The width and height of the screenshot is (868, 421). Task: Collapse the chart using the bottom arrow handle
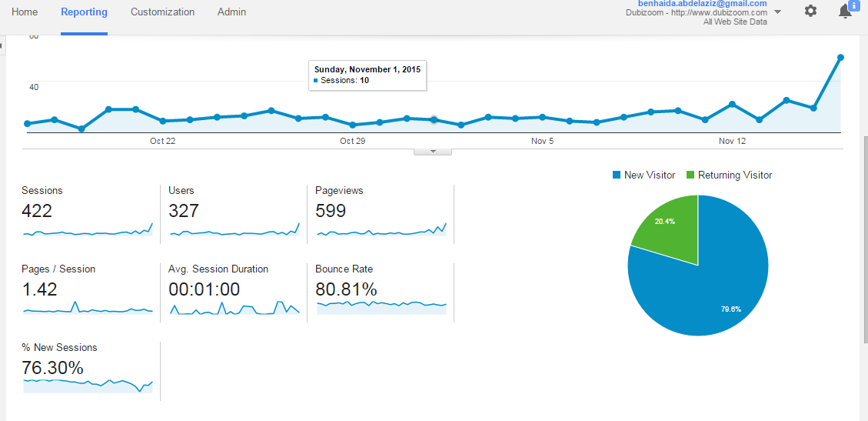click(x=433, y=151)
